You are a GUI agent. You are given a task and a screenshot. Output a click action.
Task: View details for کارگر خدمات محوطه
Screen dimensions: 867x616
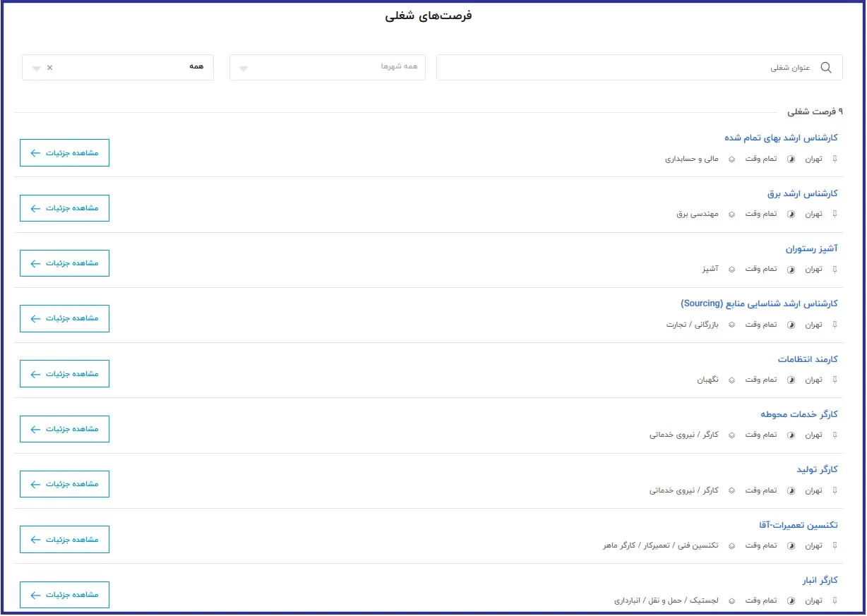point(64,429)
